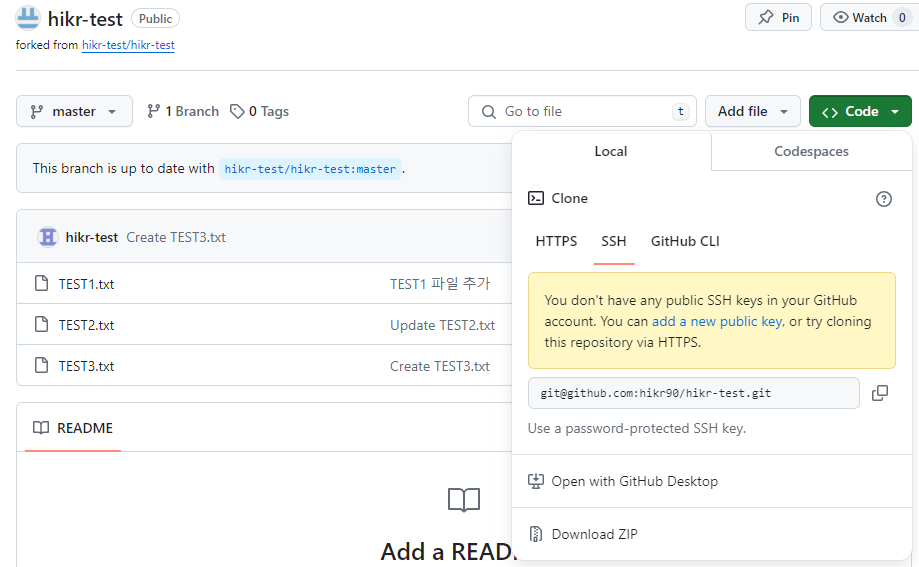Click the hikr-test committer avatar
This screenshot has width=919, height=567.
[x=47, y=237]
